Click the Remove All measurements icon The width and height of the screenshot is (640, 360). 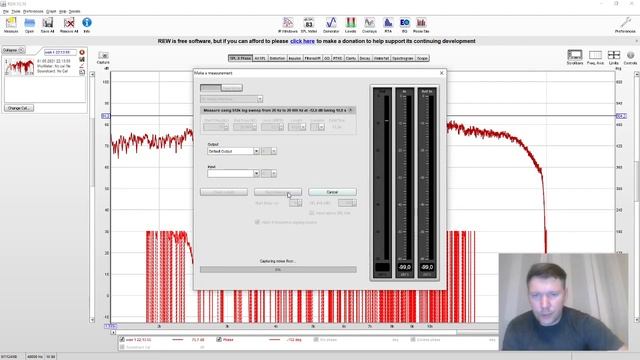point(69,24)
